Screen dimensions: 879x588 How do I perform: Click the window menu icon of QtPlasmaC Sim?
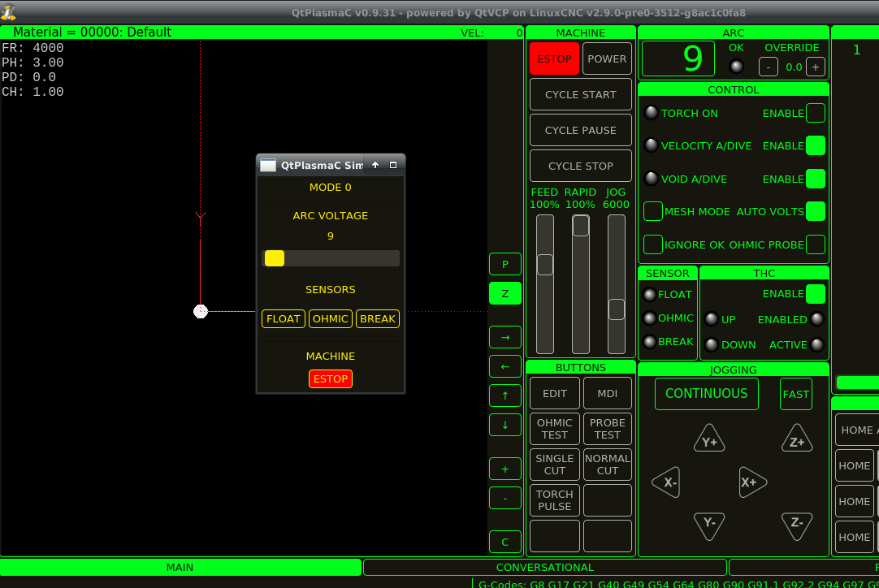tap(268, 165)
